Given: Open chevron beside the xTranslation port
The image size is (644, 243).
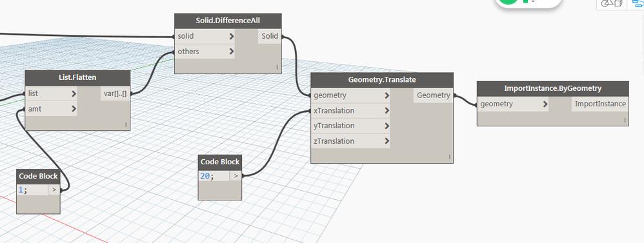Looking at the screenshot, I should click(x=387, y=110).
